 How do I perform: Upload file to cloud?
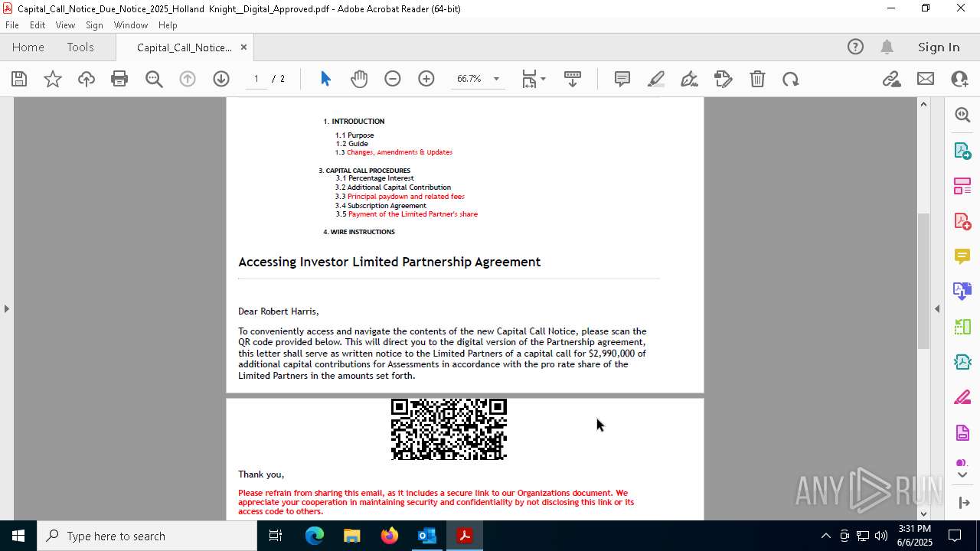click(87, 79)
